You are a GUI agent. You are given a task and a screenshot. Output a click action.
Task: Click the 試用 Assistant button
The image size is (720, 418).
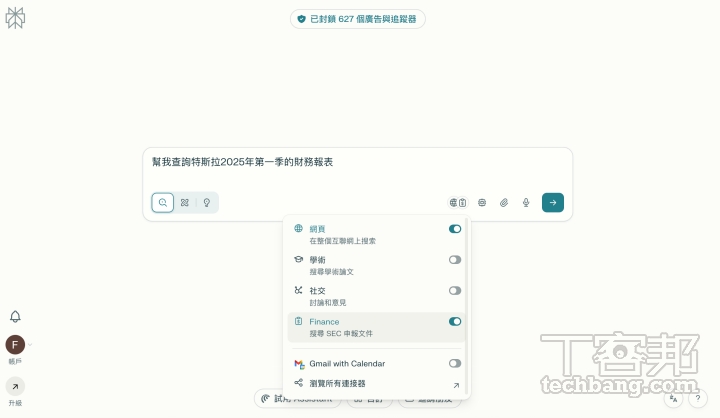pos(298,399)
